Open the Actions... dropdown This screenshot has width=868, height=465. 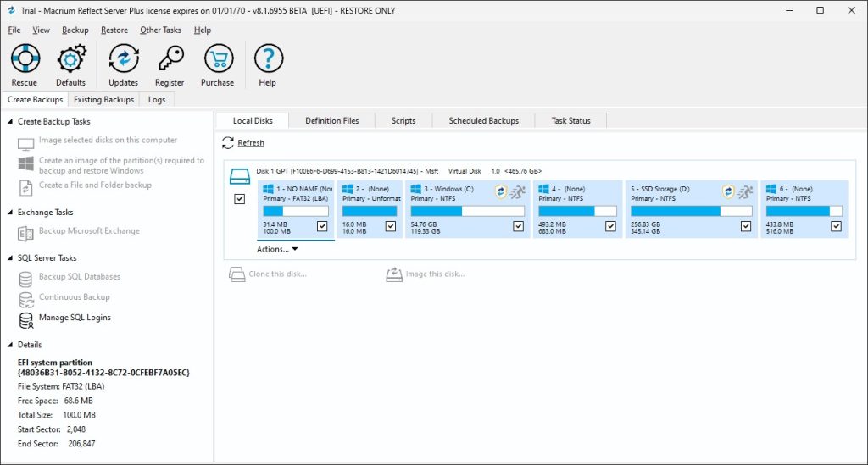pyautogui.click(x=277, y=249)
